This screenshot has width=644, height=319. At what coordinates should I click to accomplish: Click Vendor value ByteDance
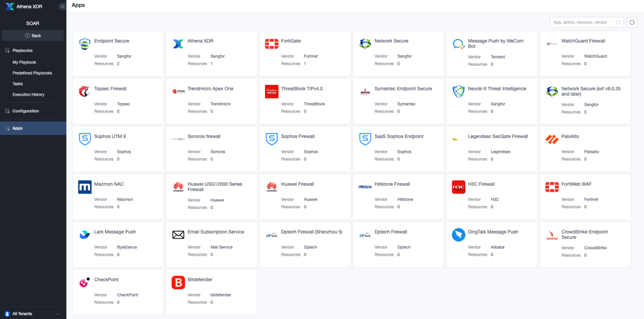[x=127, y=247]
